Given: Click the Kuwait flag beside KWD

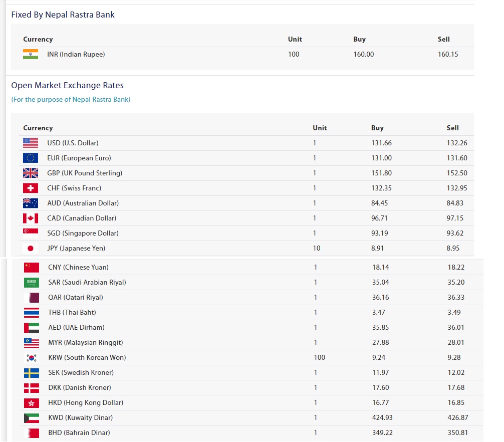Looking at the screenshot, I should point(32,417).
